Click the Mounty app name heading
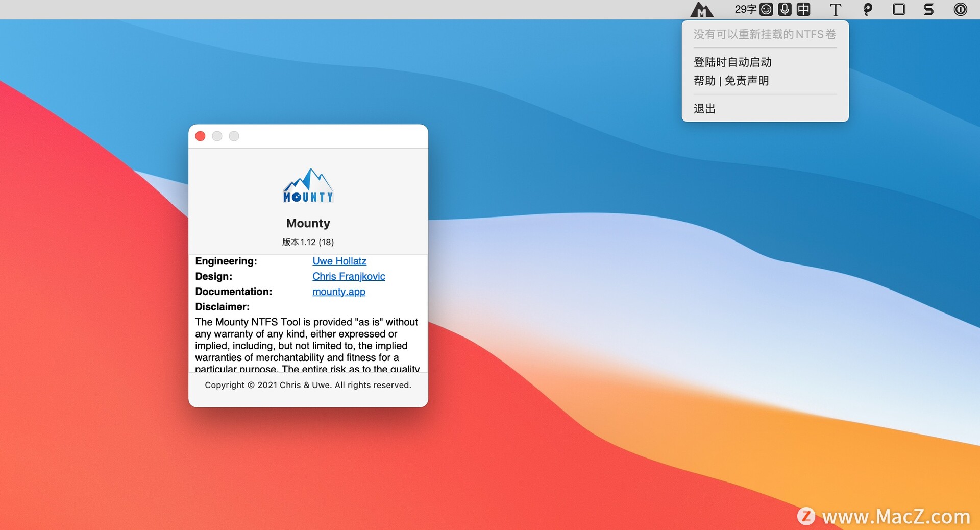980x530 pixels. [308, 223]
